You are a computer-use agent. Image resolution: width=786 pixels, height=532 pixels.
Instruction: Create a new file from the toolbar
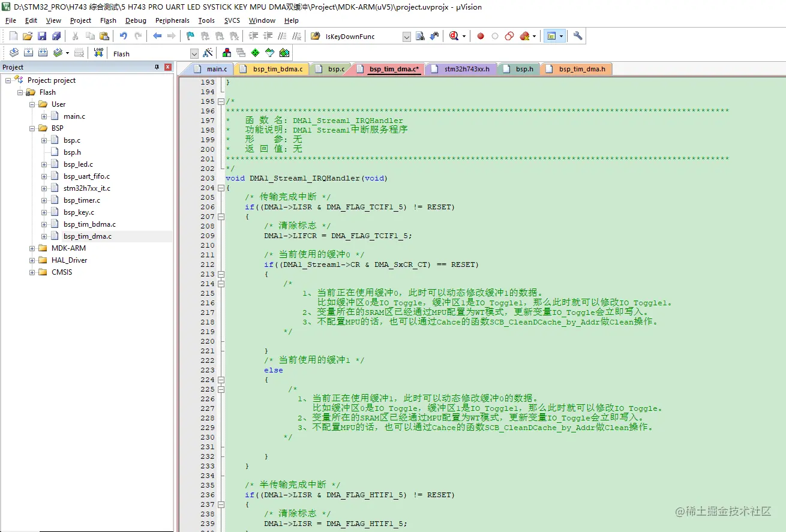pos(13,37)
